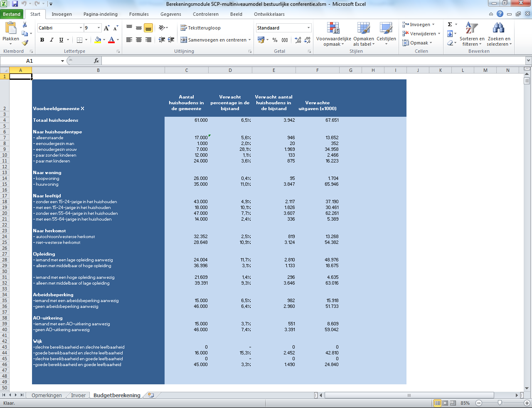Toggle highlighted bottom vertical alignment
The image size is (532, 408).
[148, 28]
